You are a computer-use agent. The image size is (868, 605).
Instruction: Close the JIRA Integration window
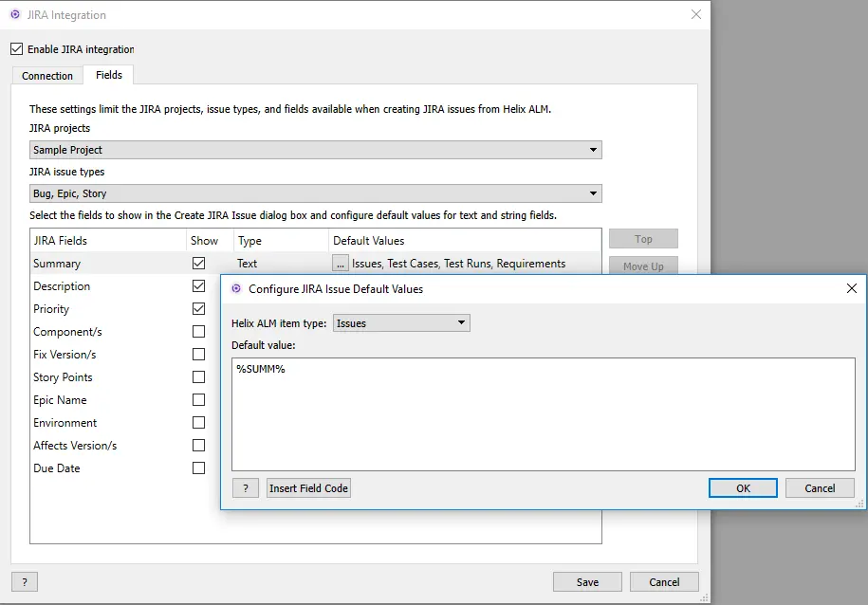[x=696, y=14]
